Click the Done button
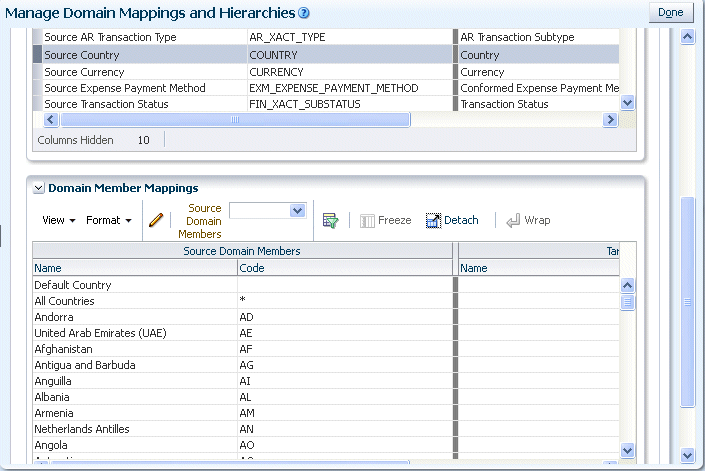This screenshot has width=705, height=471. coord(671,12)
